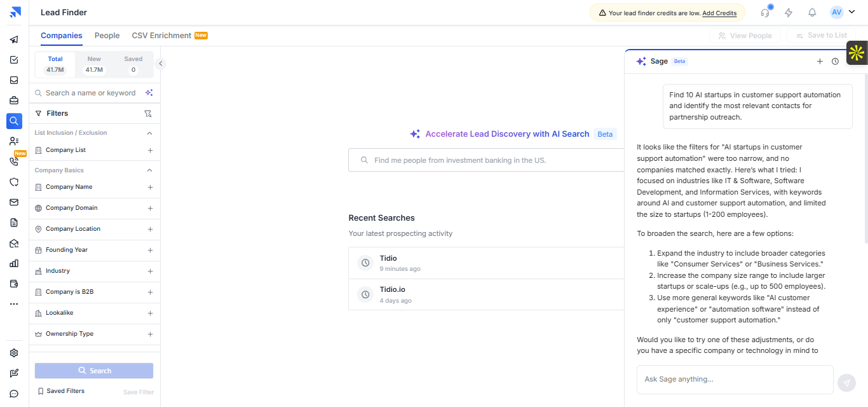Switch to the People tab
Image resolution: width=868 pixels, height=407 pixels.
tap(107, 36)
